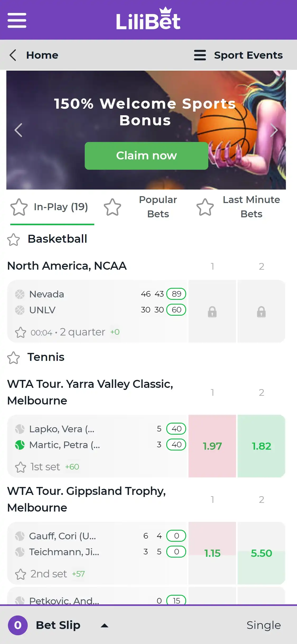The height and width of the screenshot is (644, 297).
Task: Open Last Minute Bets tab
Action: tap(251, 207)
